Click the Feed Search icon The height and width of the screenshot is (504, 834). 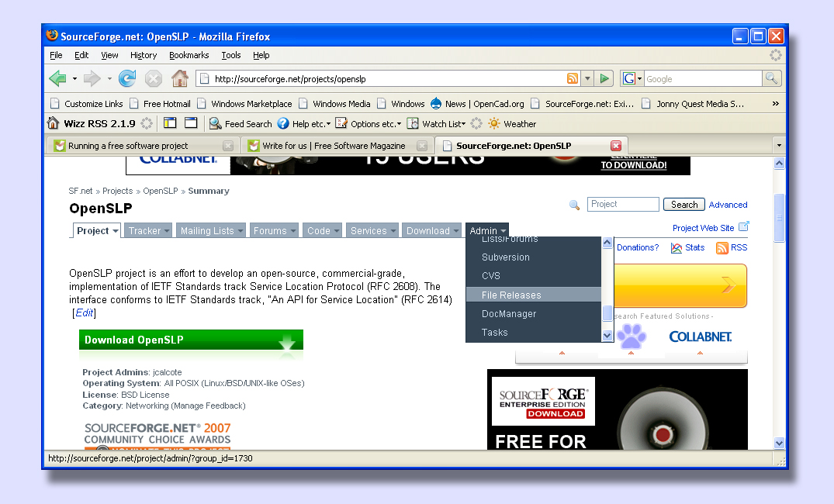216,123
